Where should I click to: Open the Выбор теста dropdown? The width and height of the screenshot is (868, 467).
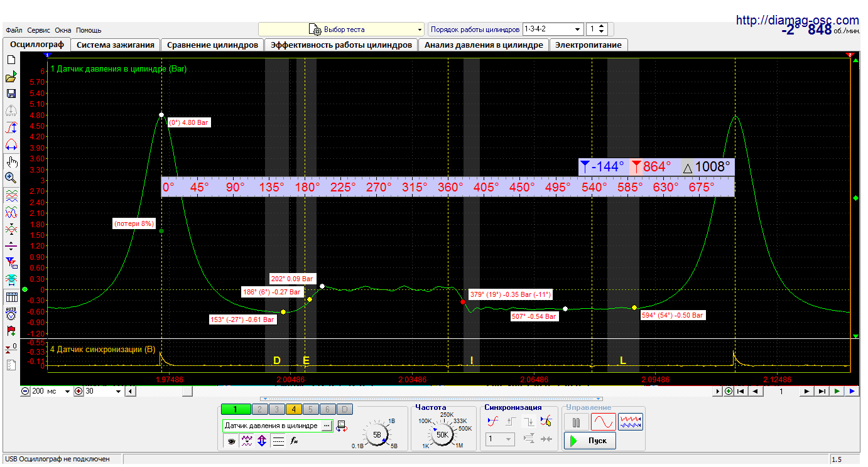click(342, 30)
